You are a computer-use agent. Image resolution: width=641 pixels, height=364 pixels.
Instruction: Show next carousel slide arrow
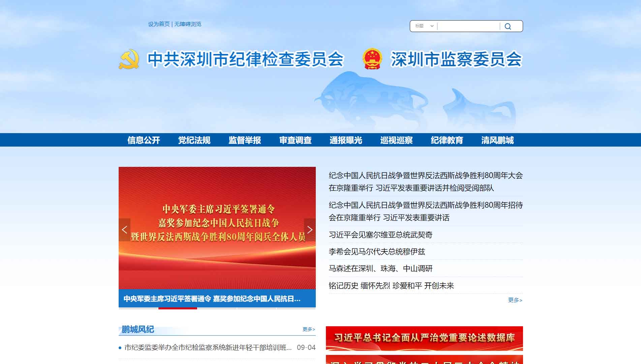pos(310,230)
